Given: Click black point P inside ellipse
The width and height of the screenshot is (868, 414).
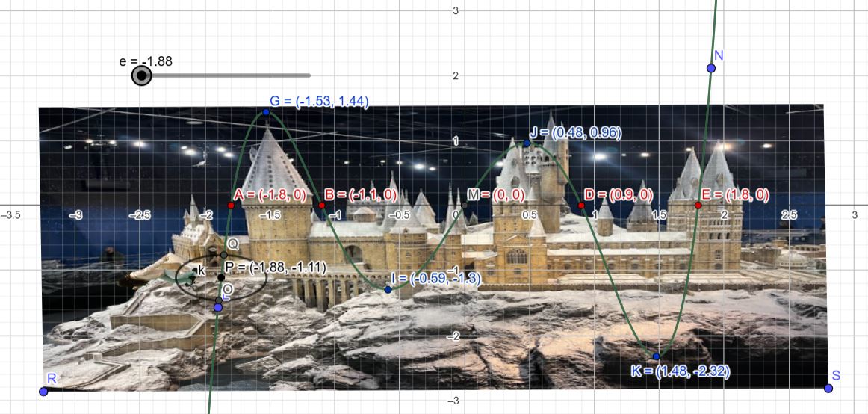Looking at the screenshot, I should pos(221,277).
